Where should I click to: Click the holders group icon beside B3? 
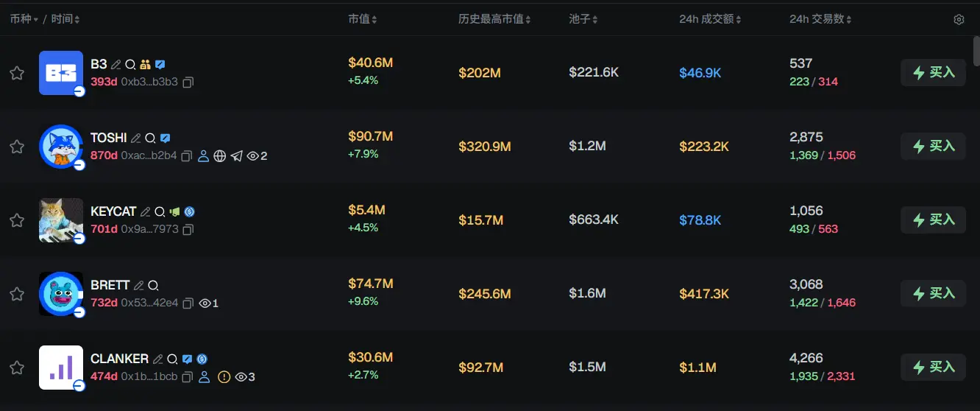click(x=145, y=65)
